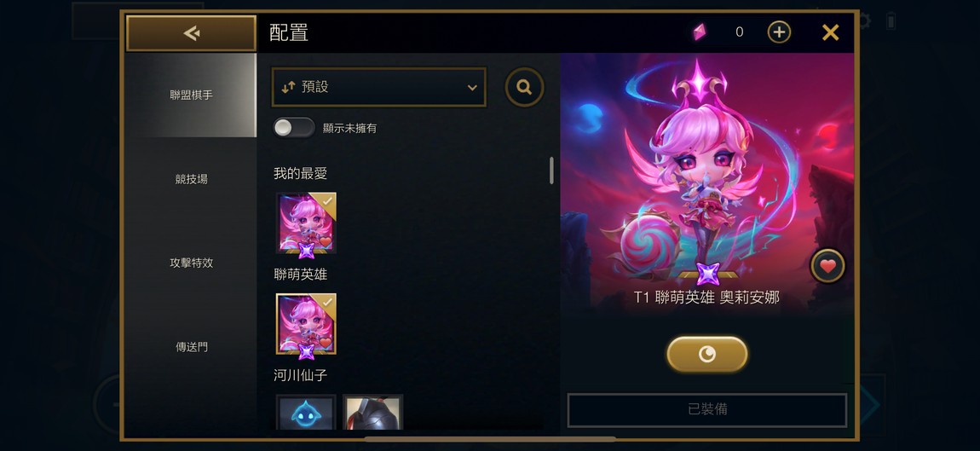Open the 預設 sort dropdown

tap(378, 87)
